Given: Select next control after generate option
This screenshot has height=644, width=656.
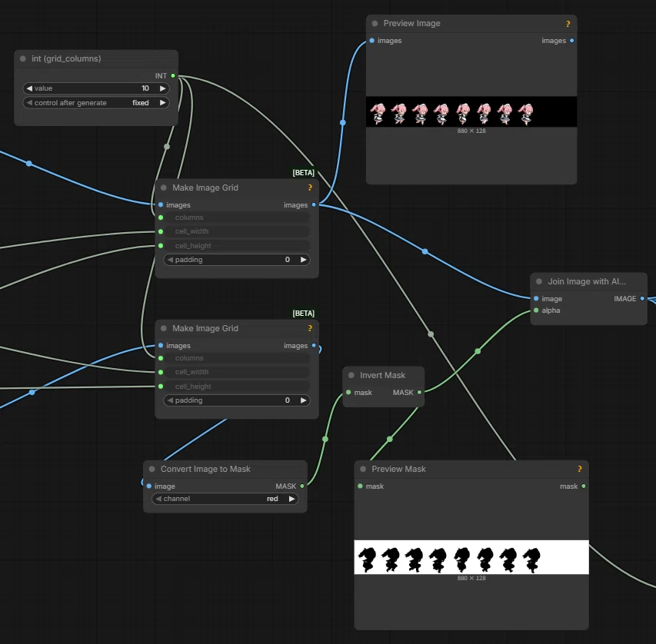Looking at the screenshot, I should click(163, 103).
